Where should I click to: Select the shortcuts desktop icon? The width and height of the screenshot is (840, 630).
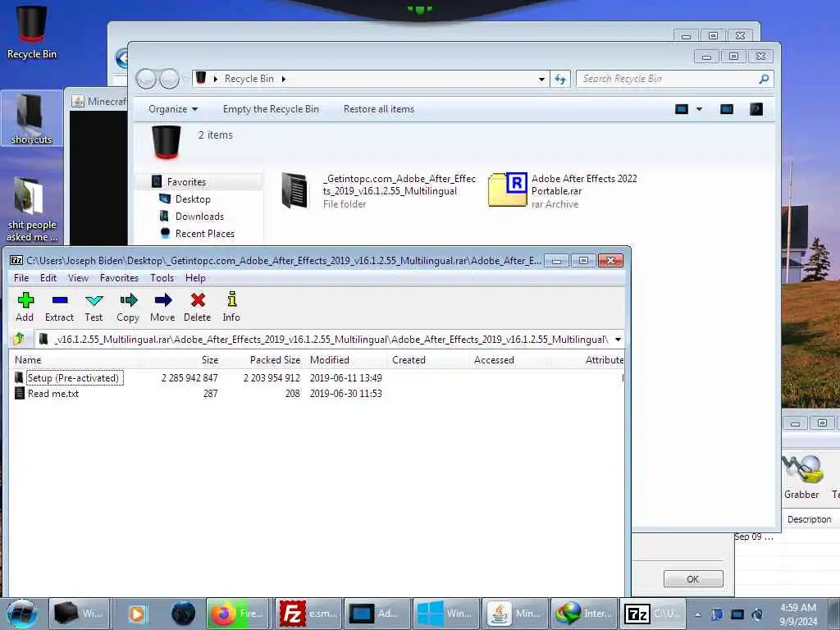pyautogui.click(x=32, y=118)
